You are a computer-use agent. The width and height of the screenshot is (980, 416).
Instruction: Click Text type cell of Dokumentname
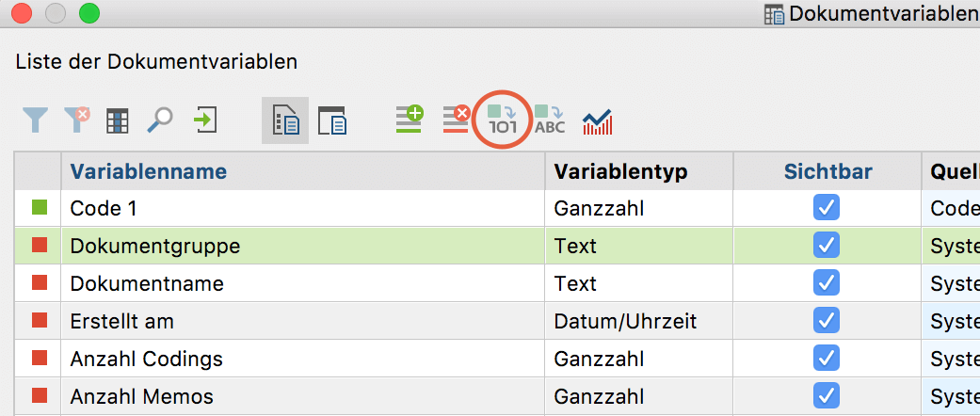pos(639,283)
